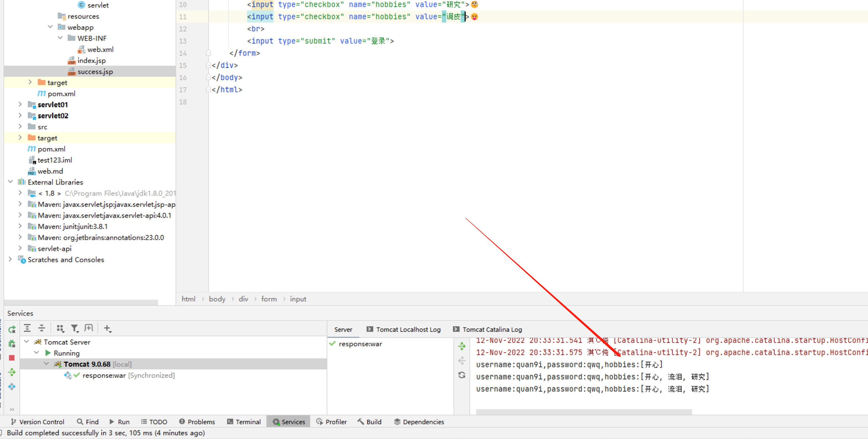Expand the servlet02 module
868x439 pixels.
pyautogui.click(x=20, y=115)
